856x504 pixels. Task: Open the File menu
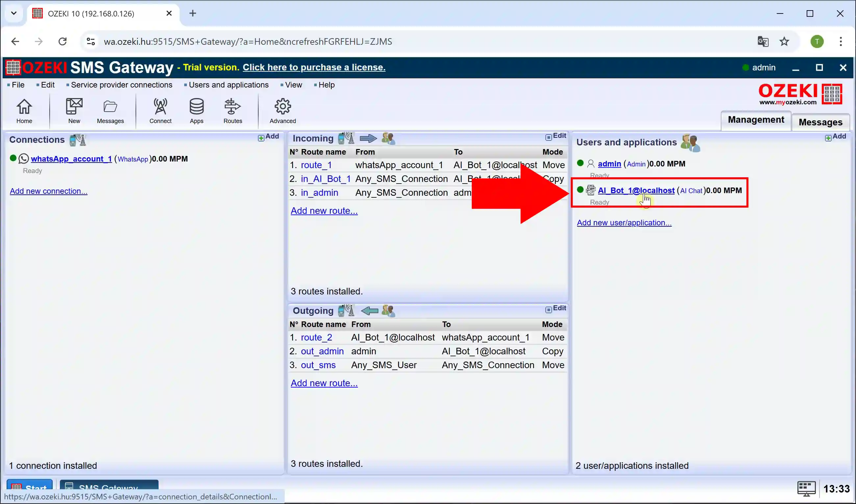(x=18, y=85)
